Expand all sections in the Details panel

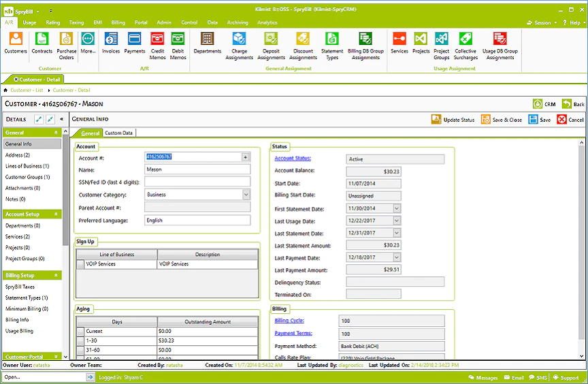39,119
